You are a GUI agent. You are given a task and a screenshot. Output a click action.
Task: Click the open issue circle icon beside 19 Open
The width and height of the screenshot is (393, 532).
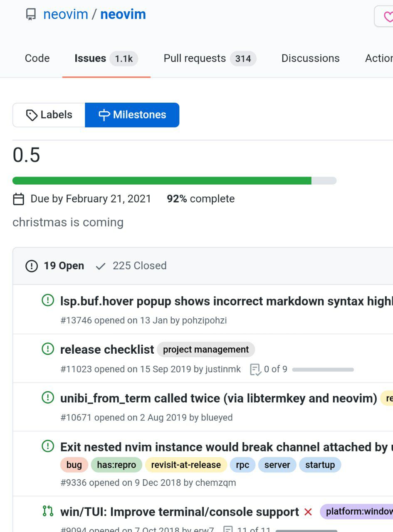pos(32,266)
